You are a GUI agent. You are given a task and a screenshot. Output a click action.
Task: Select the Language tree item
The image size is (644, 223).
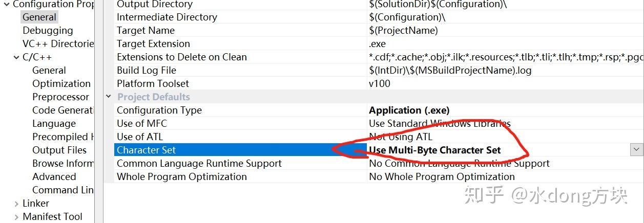pos(54,123)
